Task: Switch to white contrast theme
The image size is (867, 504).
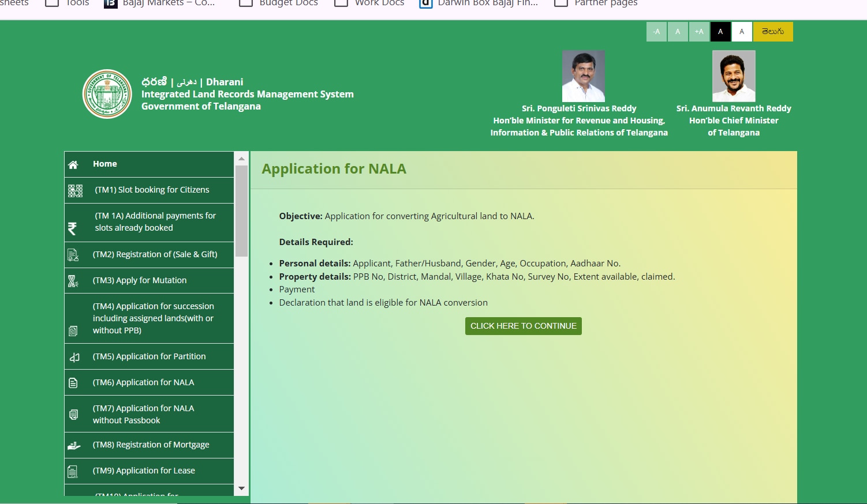Action: [x=742, y=32]
